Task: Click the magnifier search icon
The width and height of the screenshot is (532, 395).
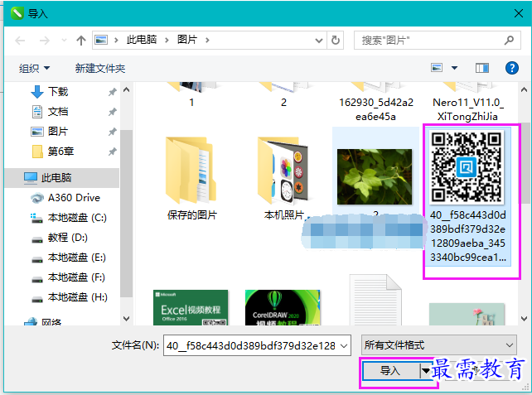Action: [509, 41]
